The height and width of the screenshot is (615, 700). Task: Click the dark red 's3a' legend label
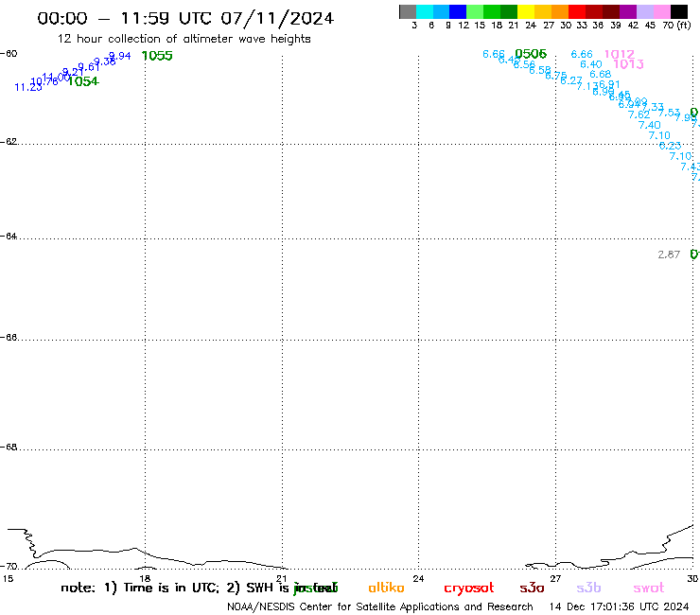coord(532,589)
